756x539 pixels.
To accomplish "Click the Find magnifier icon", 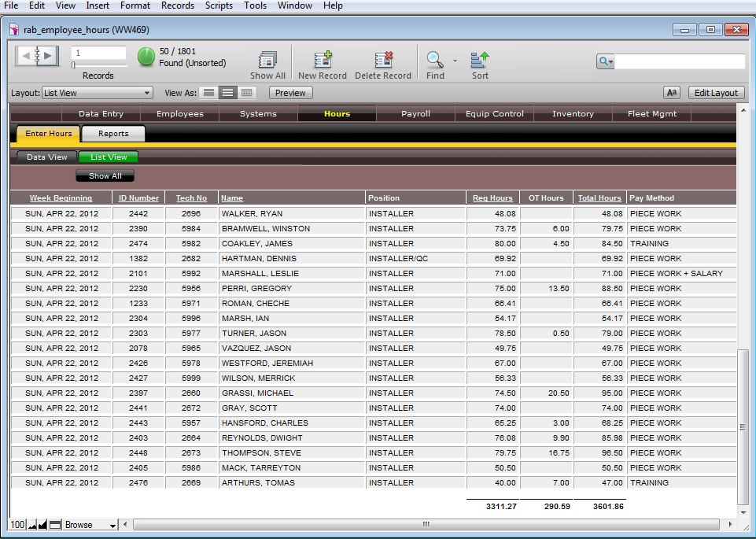I will [x=434, y=60].
